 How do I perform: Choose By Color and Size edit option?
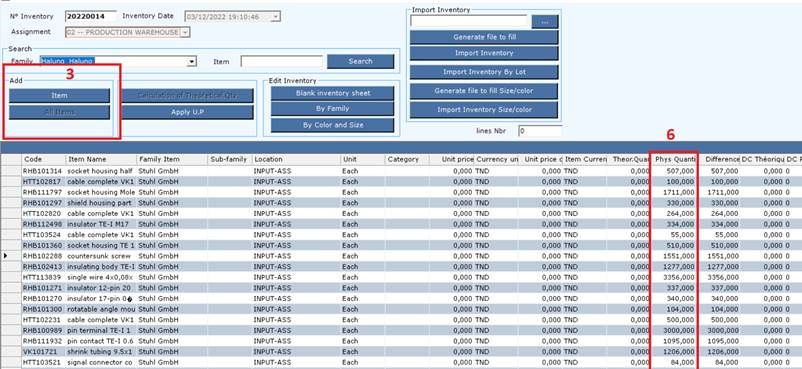[x=332, y=125]
